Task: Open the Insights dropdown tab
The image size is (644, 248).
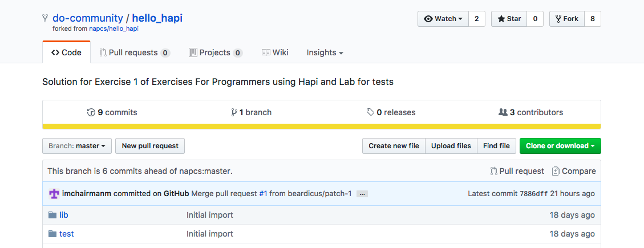Action: click(325, 52)
